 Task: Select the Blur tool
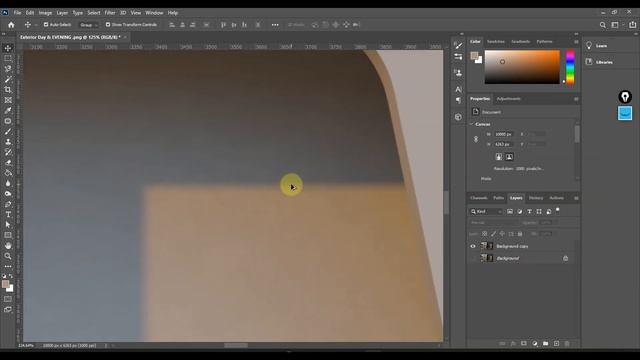pyautogui.click(x=8, y=183)
